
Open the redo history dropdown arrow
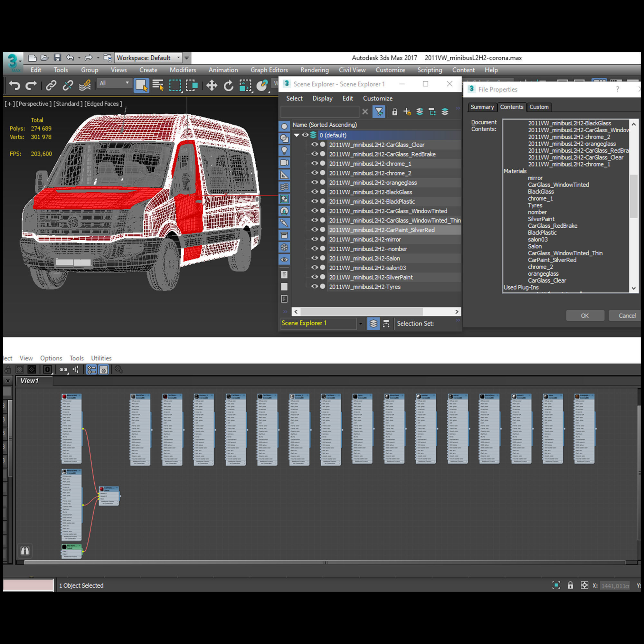point(98,58)
